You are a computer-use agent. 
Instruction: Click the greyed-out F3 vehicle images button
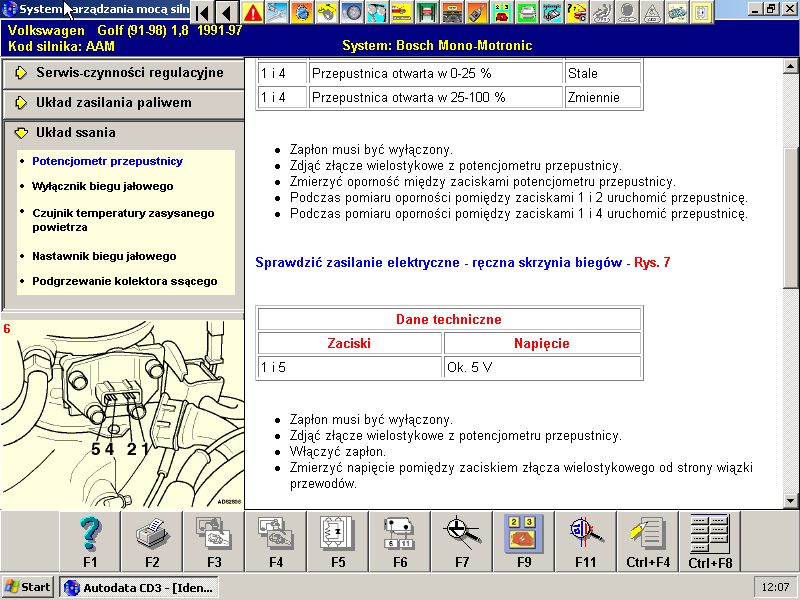point(214,541)
